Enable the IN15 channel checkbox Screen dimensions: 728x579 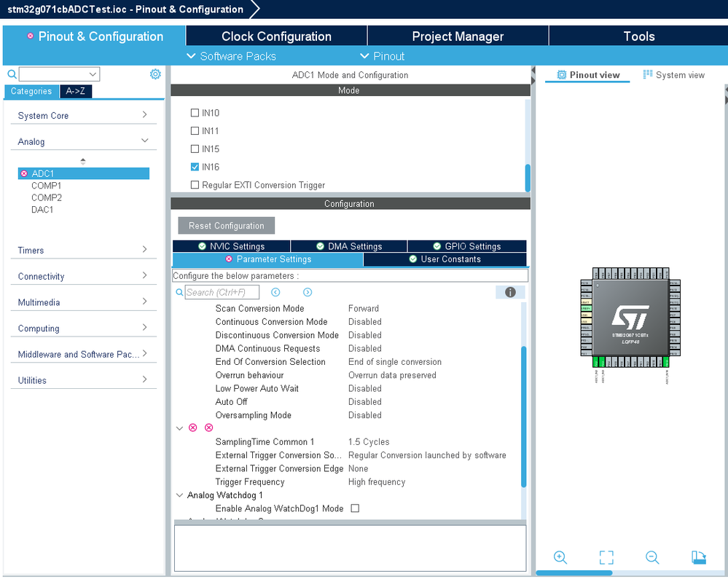click(195, 149)
